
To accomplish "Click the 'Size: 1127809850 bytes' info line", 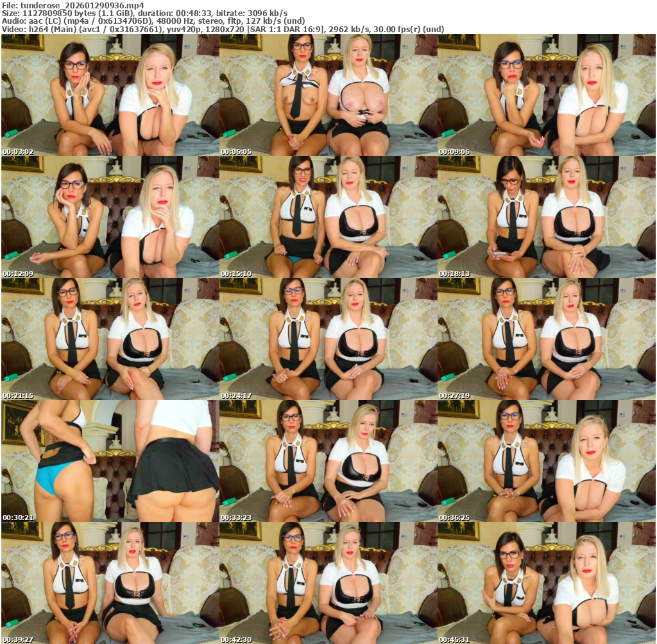I will click(x=144, y=13).
